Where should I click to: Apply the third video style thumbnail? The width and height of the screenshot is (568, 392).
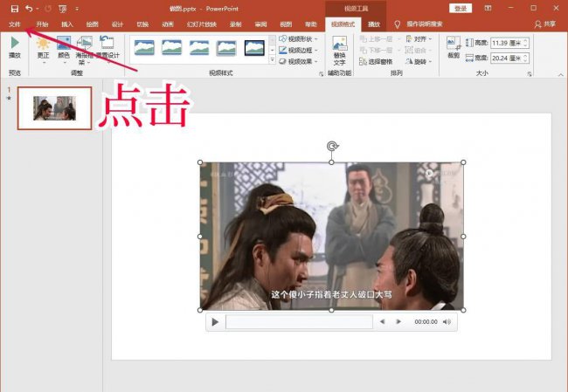[x=199, y=48]
